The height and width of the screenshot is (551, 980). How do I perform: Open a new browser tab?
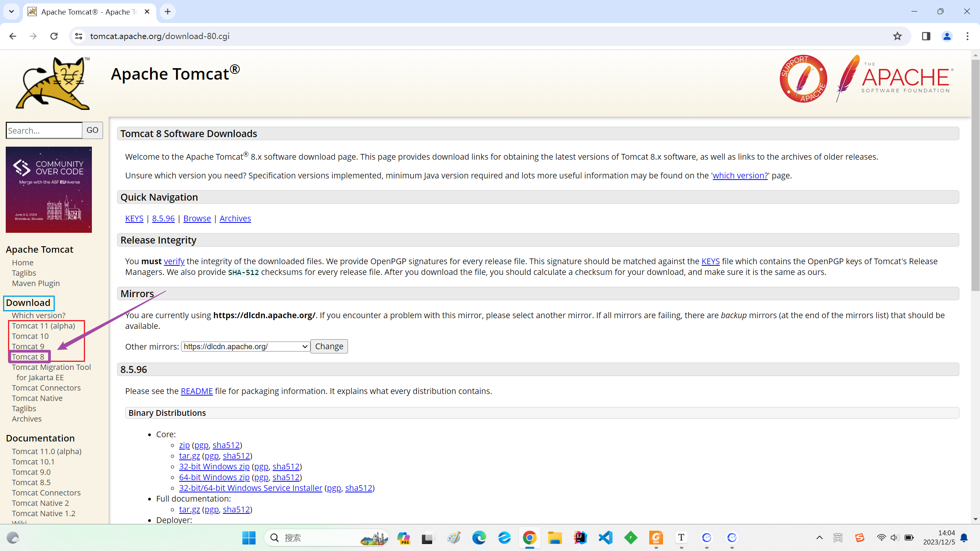click(x=168, y=11)
